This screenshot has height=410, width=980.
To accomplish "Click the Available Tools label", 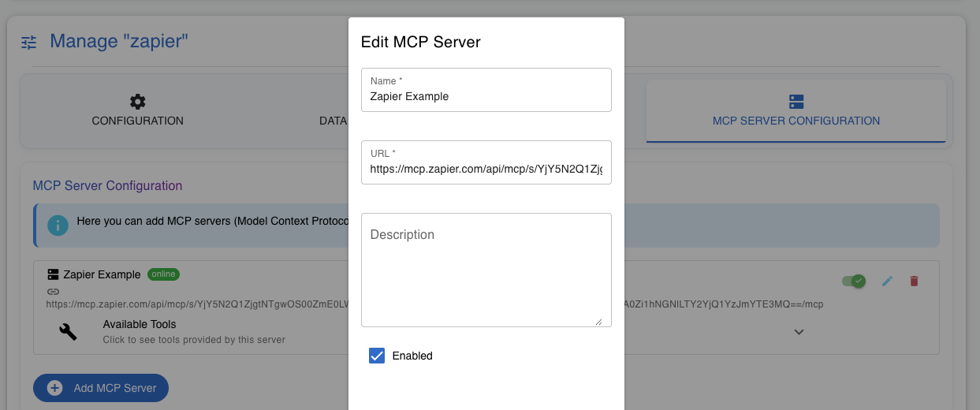I will (140, 324).
